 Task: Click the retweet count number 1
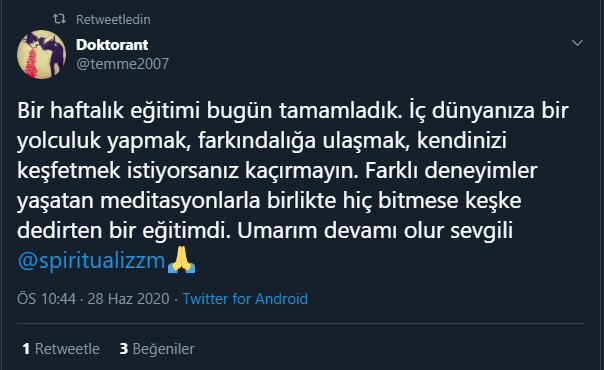tap(26, 349)
